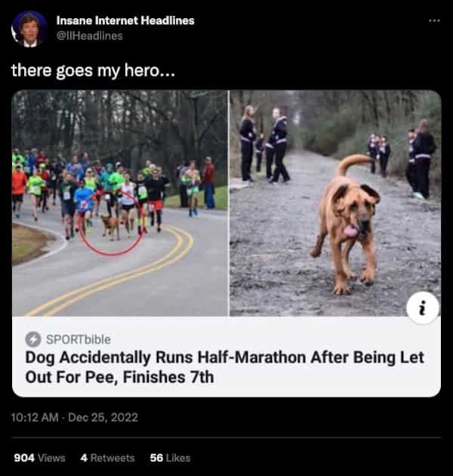Click the SPORTbible source label
Viewport: 453px width, 476px height.
(79, 339)
